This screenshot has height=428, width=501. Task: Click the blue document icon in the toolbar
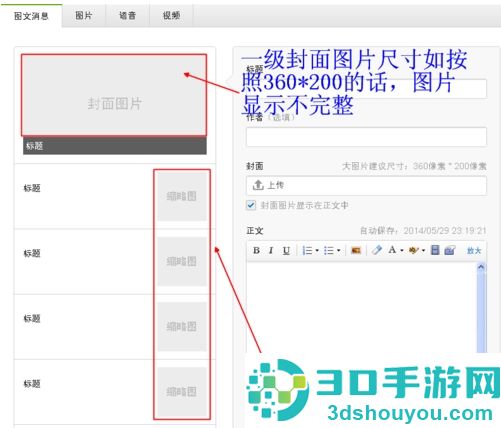(435, 250)
